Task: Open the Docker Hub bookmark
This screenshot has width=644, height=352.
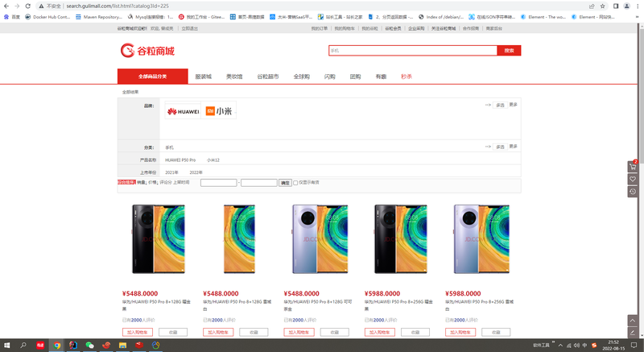Action: [47, 17]
